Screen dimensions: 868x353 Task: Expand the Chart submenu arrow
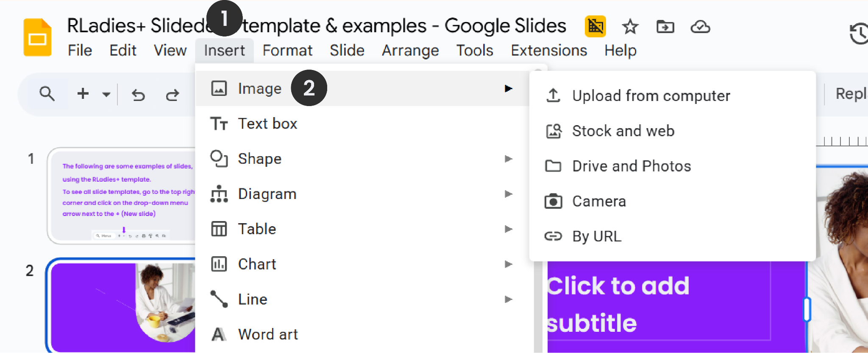click(x=509, y=264)
